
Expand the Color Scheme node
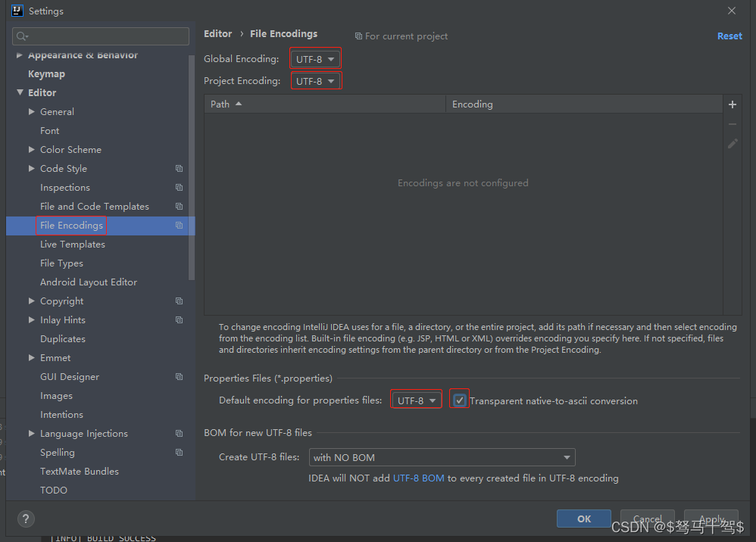(x=31, y=149)
